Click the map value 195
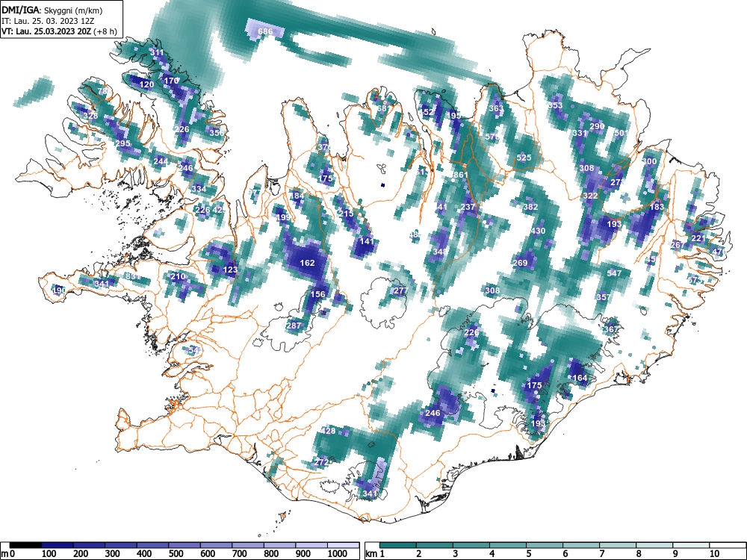747x560 pixels. point(454,115)
